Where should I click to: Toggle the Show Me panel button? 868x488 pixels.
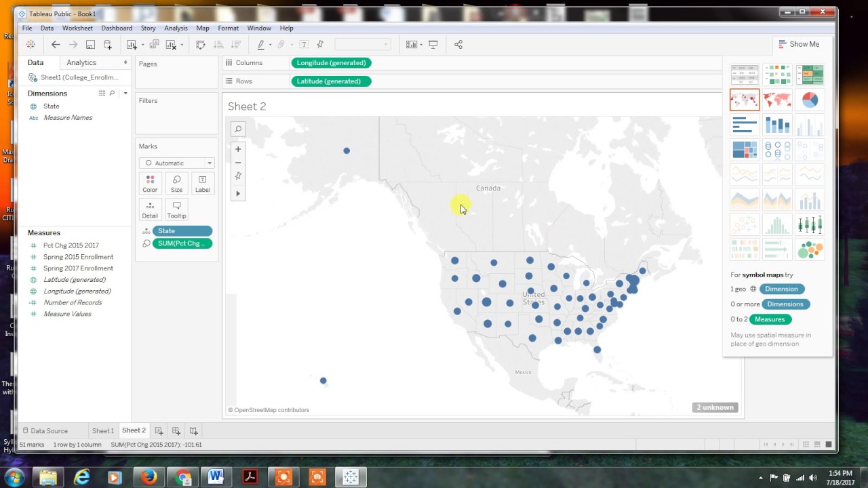[x=799, y=44]
